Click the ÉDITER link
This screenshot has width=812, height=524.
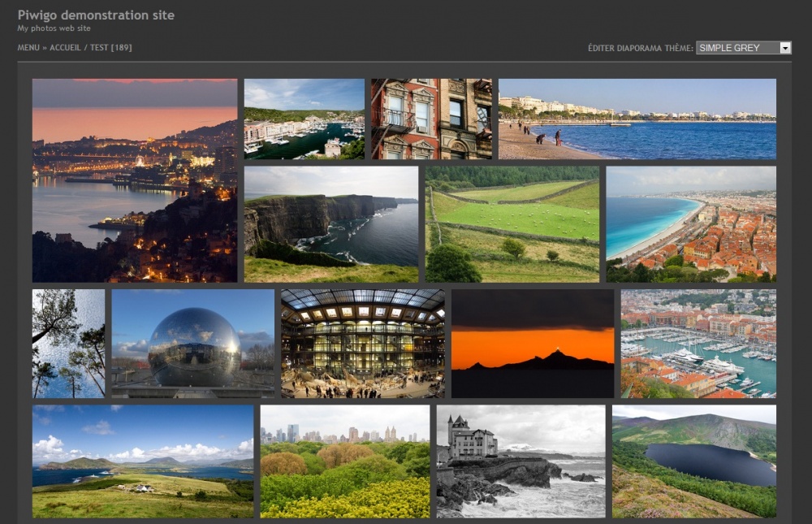(x=601, y=48)
